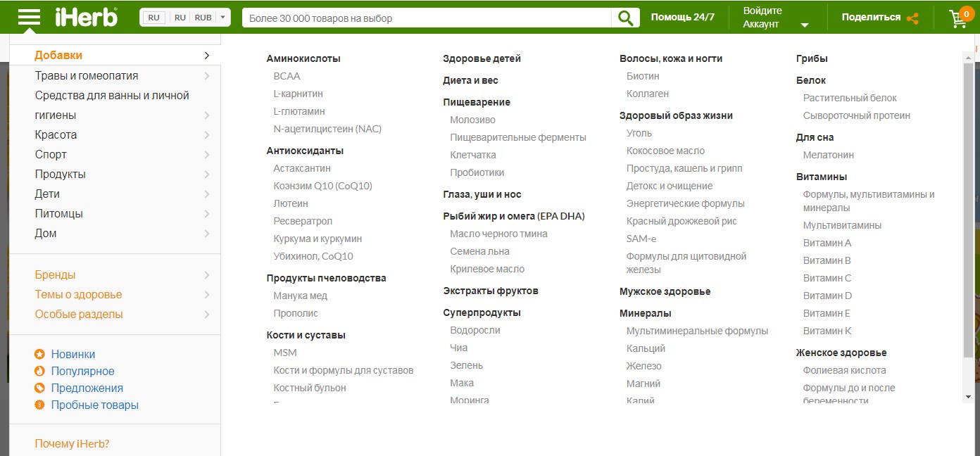980x456 pixels.
Task: Click the Новинки star icon
Action: point(40,355)
